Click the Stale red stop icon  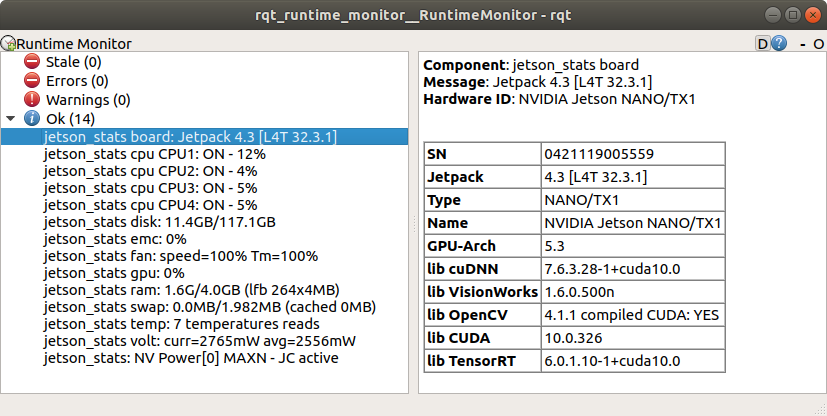pos(32,62)
